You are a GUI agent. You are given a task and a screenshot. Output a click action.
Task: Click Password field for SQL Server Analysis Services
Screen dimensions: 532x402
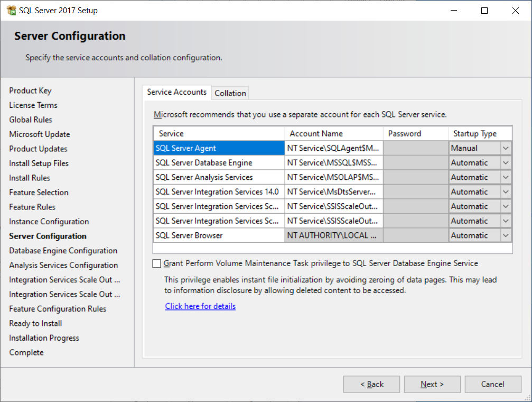coord(415,177)
